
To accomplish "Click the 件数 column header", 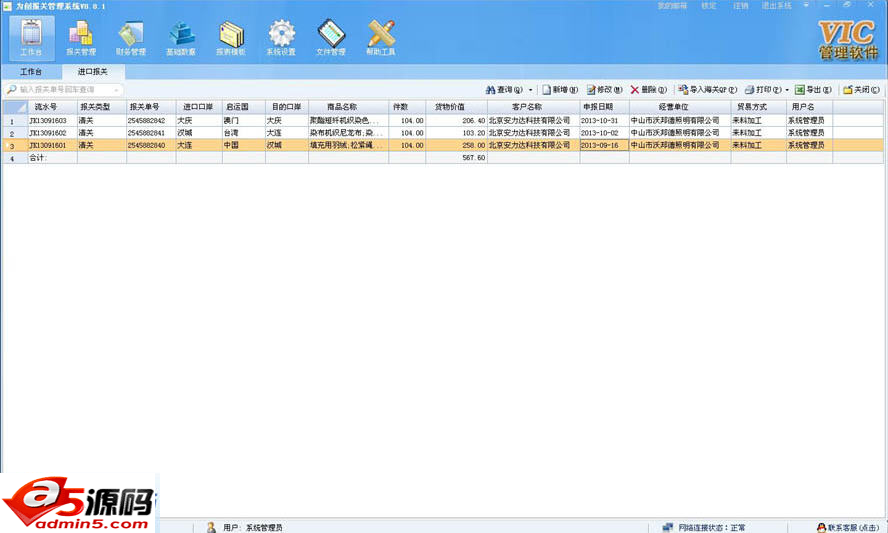I will [407, 107].
